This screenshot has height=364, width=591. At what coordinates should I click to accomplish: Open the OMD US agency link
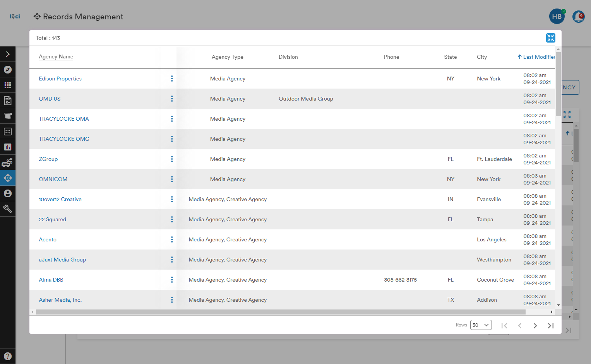50,99
